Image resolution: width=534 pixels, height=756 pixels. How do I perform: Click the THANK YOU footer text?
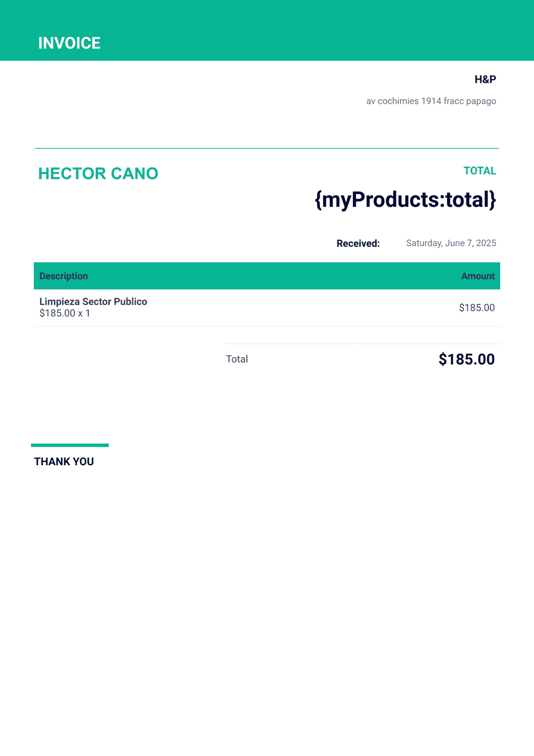[64, 462]
